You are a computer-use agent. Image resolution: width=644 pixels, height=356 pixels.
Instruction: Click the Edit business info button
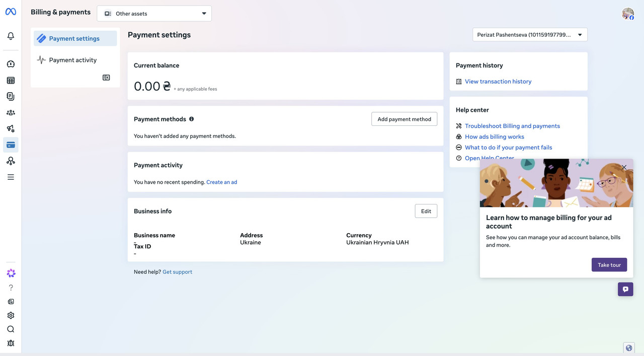[x=426, y=211]
